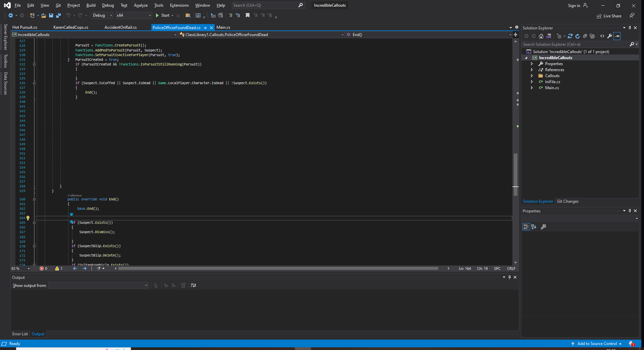
Task: Open the Show output from dropdown
Action: [x=99, y=285]
